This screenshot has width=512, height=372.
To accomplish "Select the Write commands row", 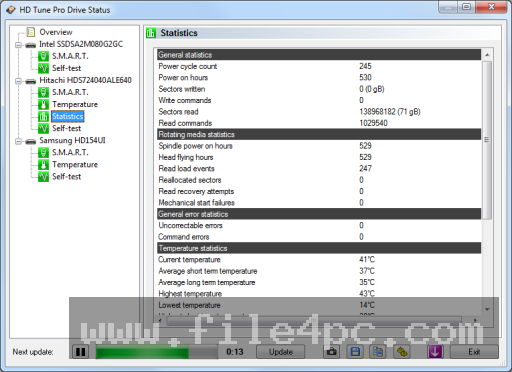I will pyautogui.click(x=319, y=100).
